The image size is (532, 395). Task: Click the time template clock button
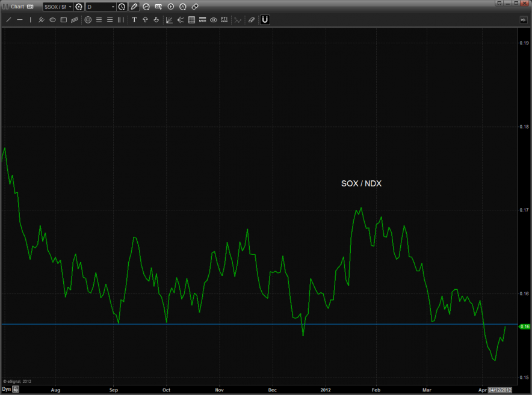pyautogui.click(x=122, y=7)
